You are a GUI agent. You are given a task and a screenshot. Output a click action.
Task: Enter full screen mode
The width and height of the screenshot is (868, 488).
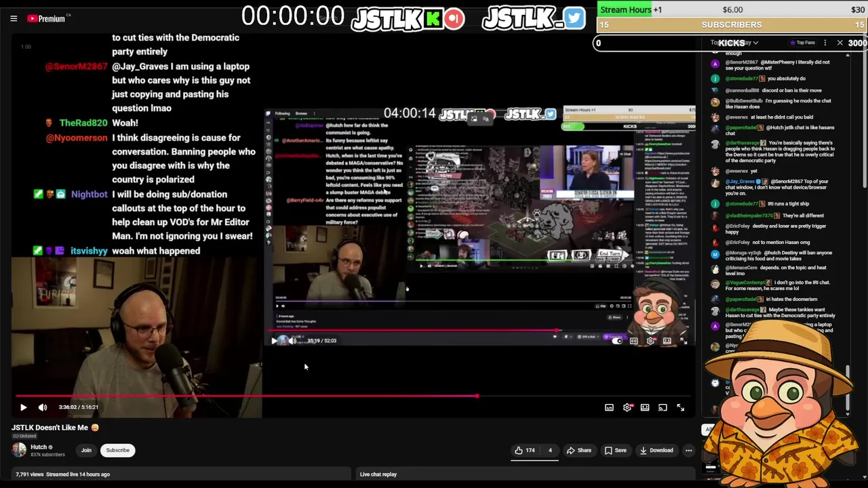(680, 407)
